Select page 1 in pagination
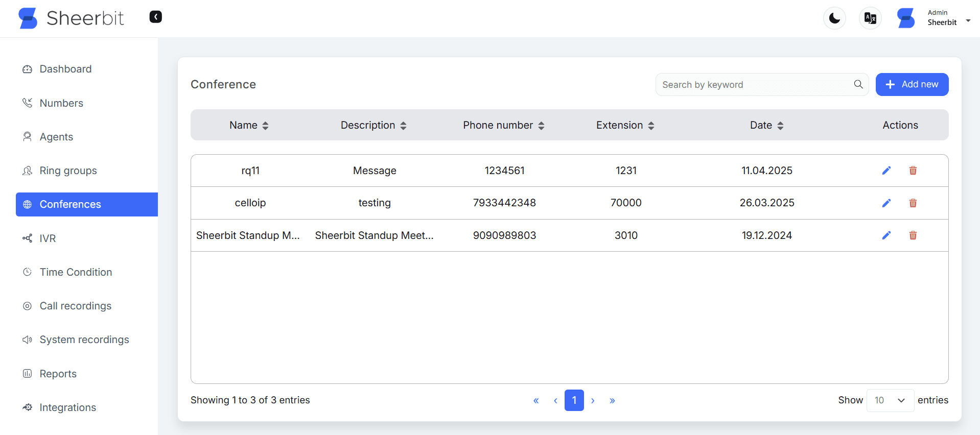Viewport: 980px width, 435px height. [x=574, y=400]
